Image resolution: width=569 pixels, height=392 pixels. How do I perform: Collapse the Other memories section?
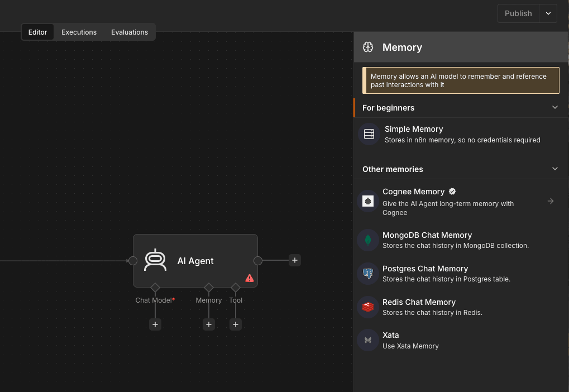point(555,169)
